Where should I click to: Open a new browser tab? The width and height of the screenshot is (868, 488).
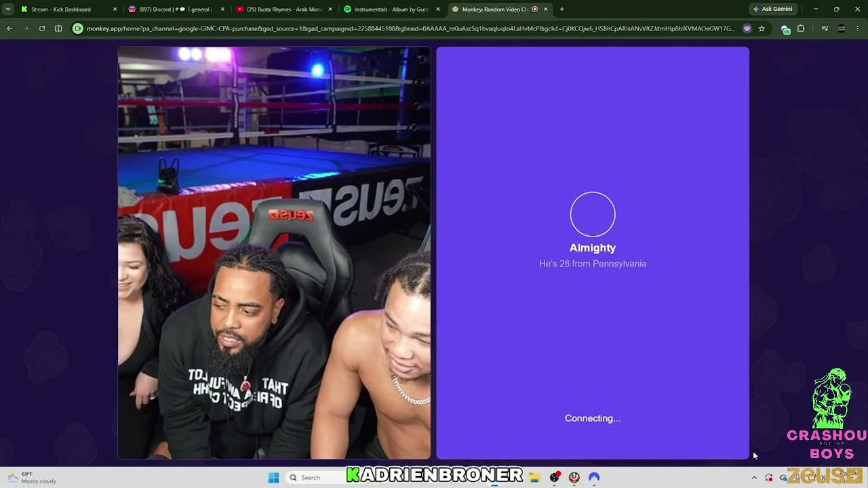point(561,9)
